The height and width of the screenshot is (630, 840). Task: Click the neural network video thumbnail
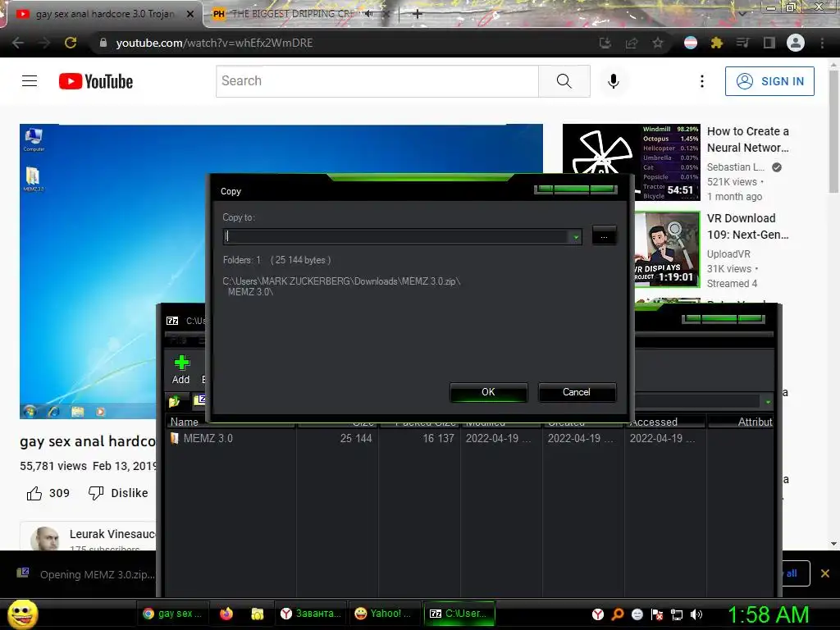coord(631,162)
